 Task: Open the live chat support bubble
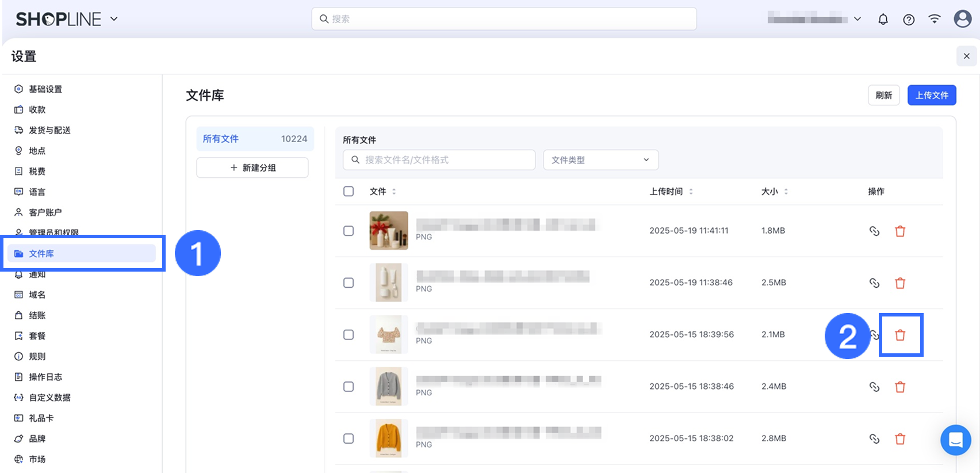955,440
